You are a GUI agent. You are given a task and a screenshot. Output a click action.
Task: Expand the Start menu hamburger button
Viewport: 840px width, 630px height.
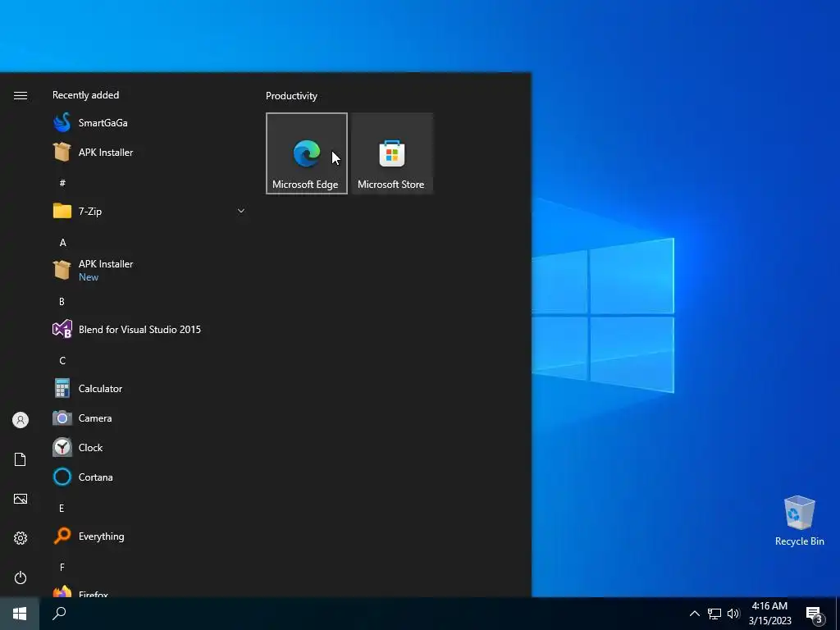tap(21, 95)
